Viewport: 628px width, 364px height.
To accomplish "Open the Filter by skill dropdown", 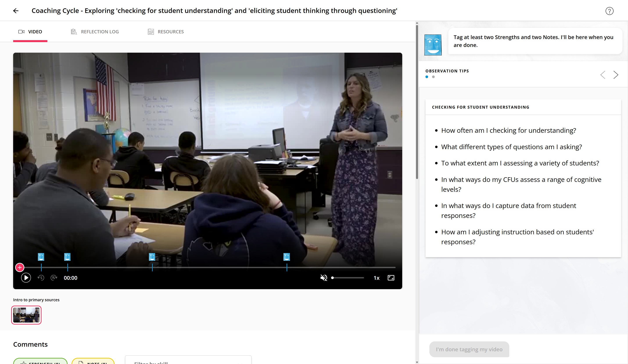I will coord(188,361).
